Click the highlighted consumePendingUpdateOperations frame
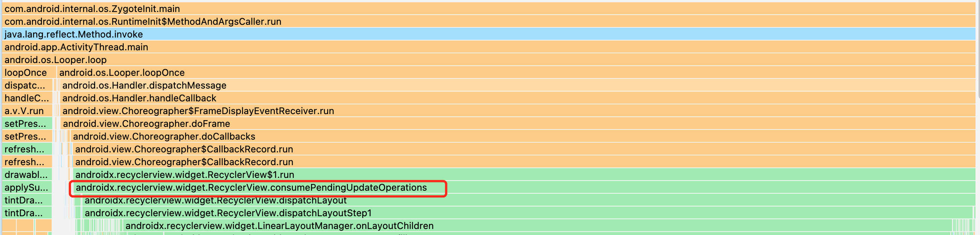Screen dimensions: 980x235 point(251,188)
